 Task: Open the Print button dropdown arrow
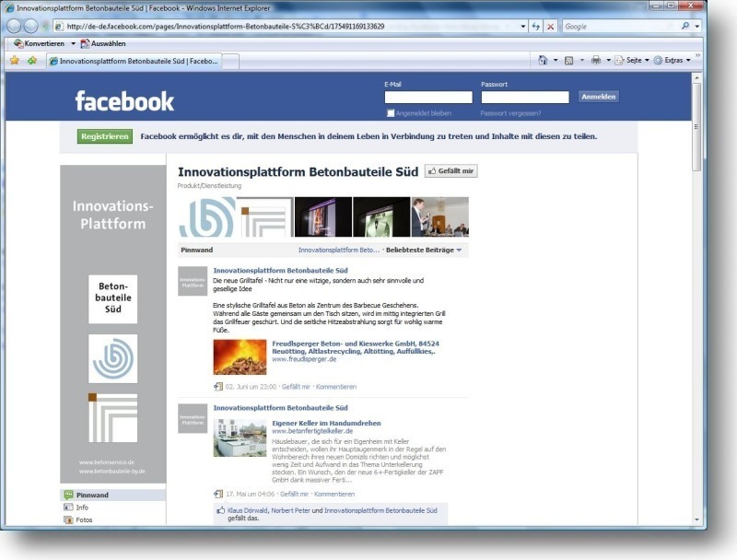[608, 60]
